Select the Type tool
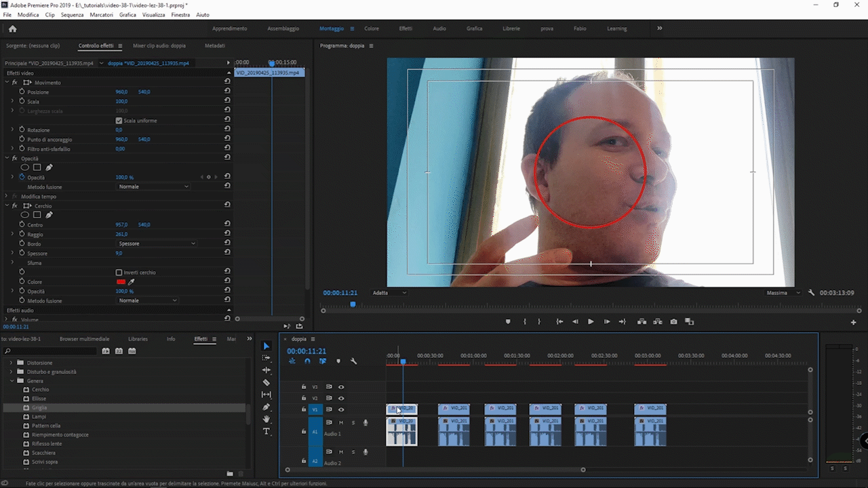This screenshot has width=868, height=488. pos(266,431)
